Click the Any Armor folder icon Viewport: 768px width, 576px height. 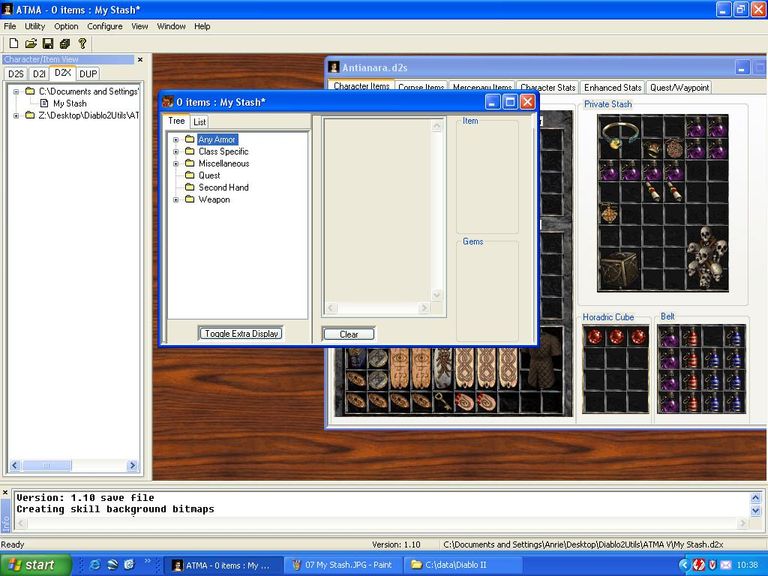pos(190,140)
